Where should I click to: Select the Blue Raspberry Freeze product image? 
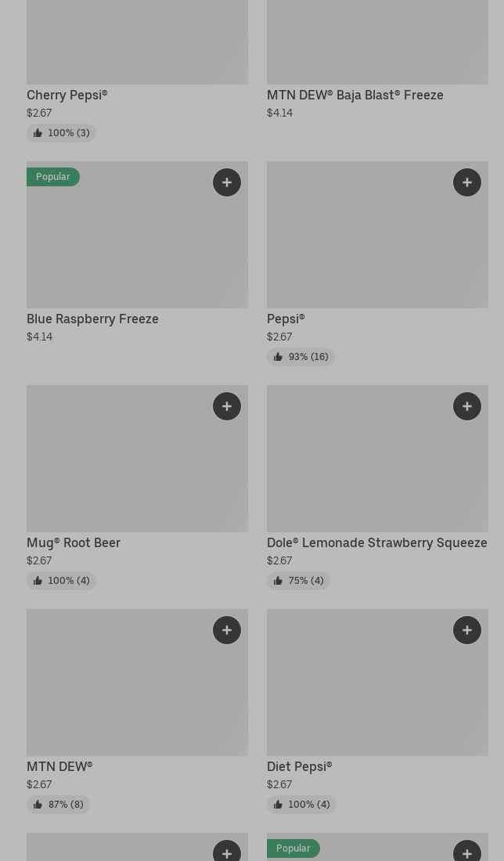pyautogui.click(x=137, y=243)
